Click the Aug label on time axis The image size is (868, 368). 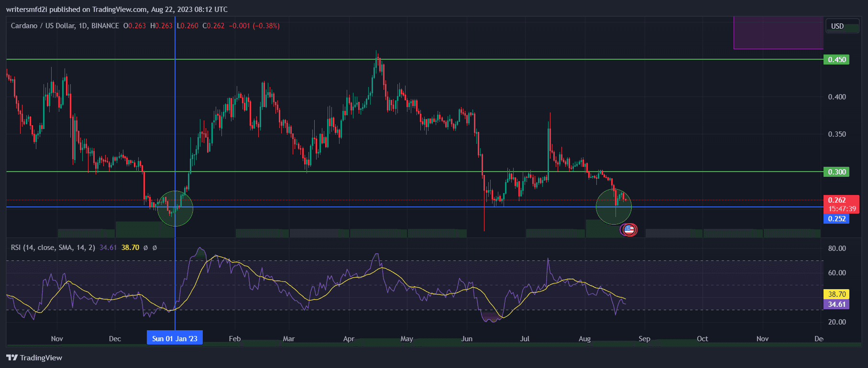[584, 339]
